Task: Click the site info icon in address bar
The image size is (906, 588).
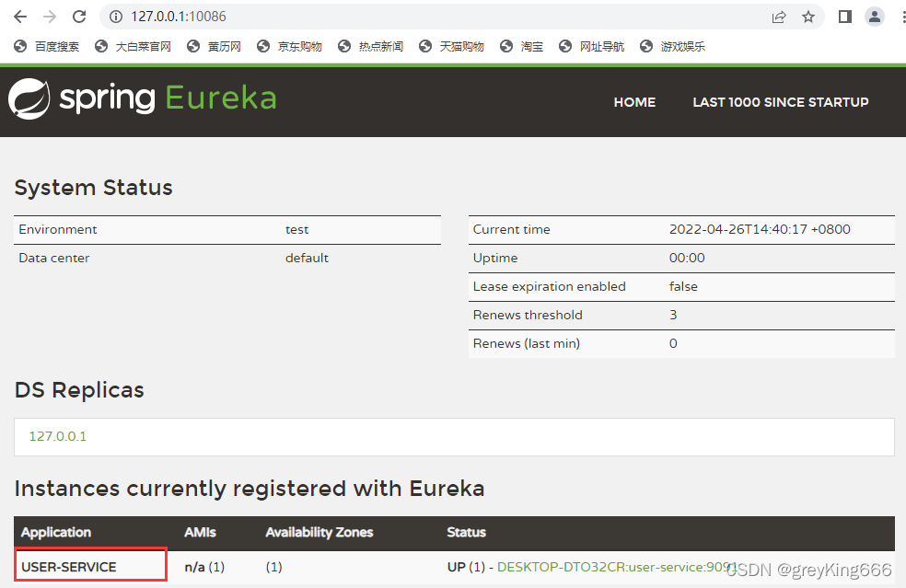Action: [116, 17]
